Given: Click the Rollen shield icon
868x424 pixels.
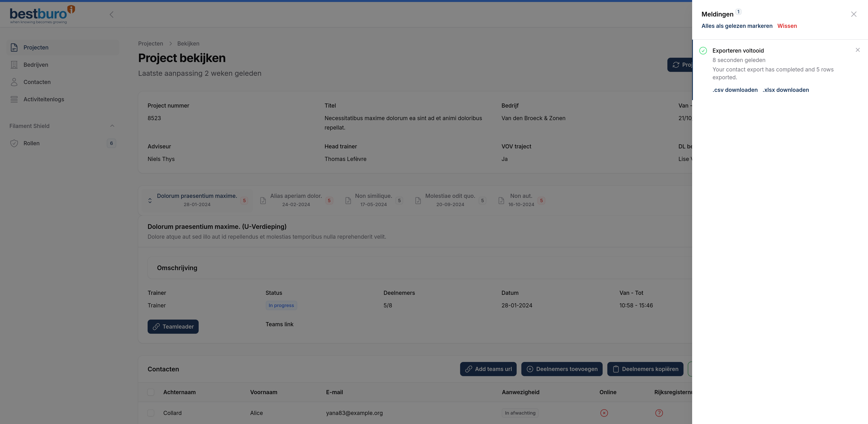Looking at the screenshot, I should tap(14, 143).
